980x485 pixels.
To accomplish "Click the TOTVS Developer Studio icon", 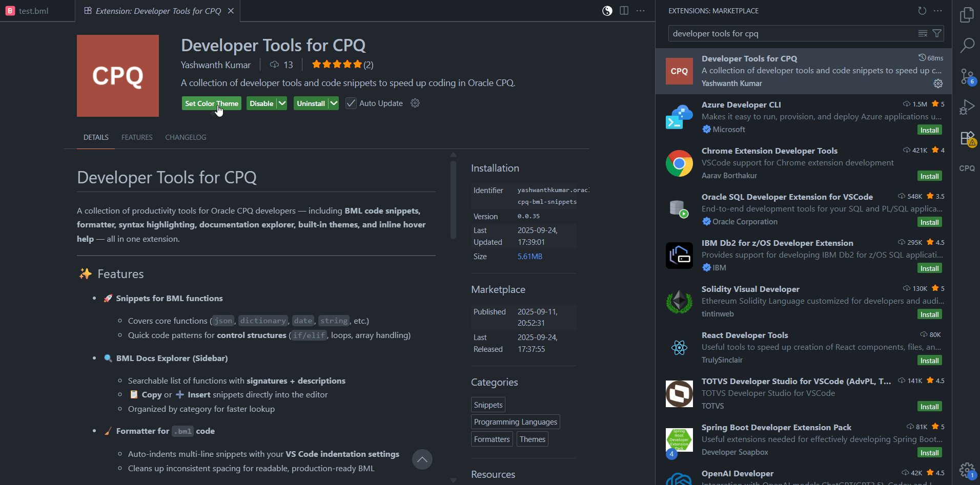I will pyautogui.click(x=679, y=394).
